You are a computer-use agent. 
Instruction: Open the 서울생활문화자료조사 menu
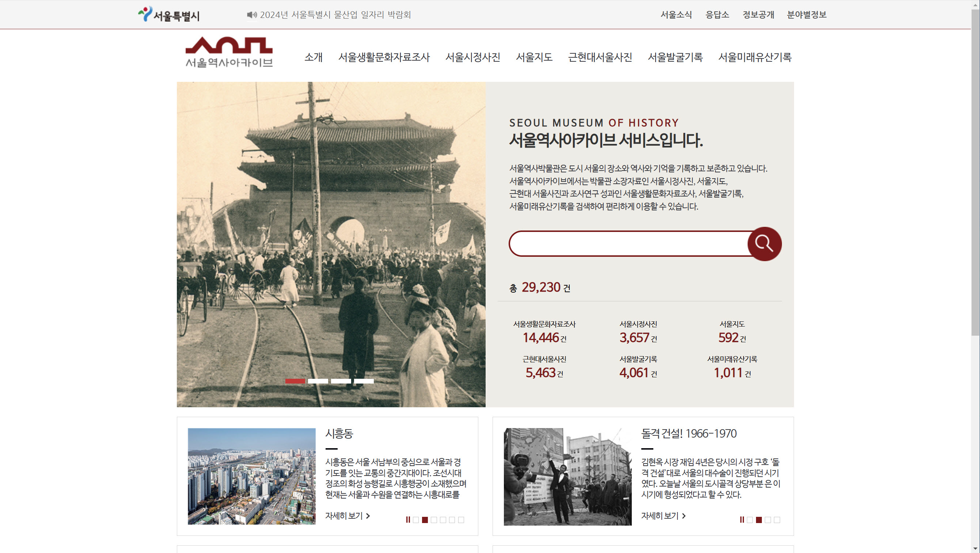pyautogui.click(x=384, y=57)
